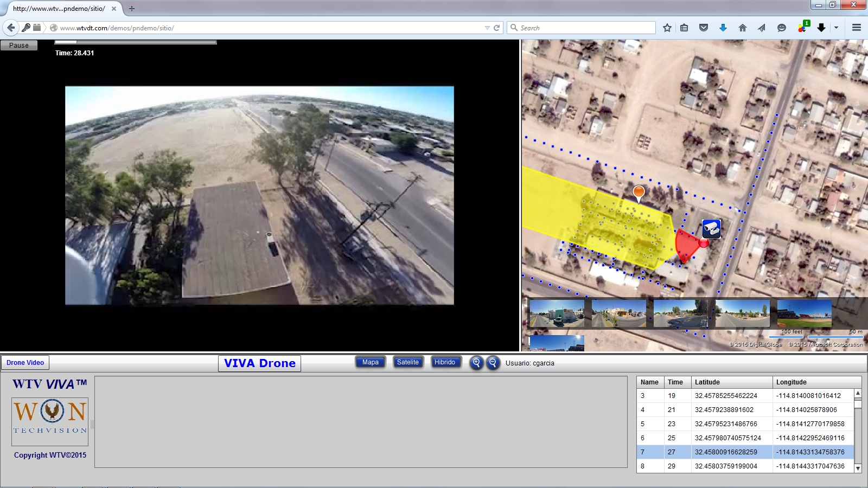Screen dimensions: 868x488
Task: Click the Name column header
Action: pos(650,382)
